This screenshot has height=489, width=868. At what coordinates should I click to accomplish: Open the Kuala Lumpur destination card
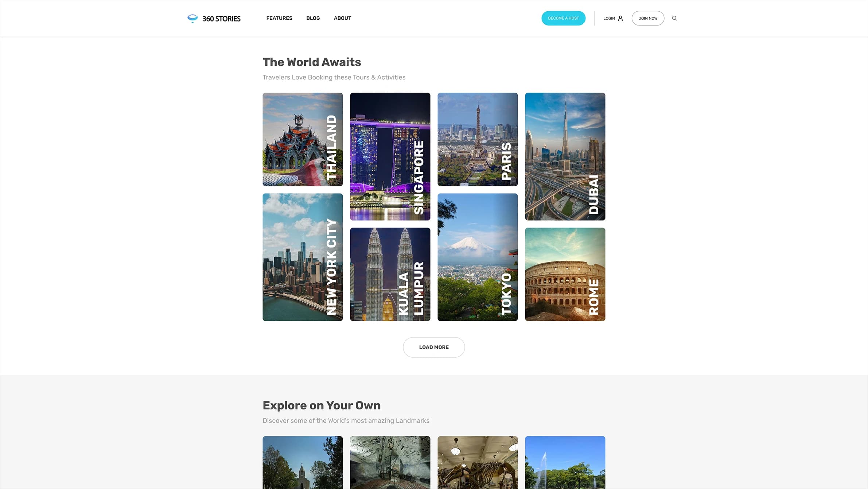click(x=390, y=274)
